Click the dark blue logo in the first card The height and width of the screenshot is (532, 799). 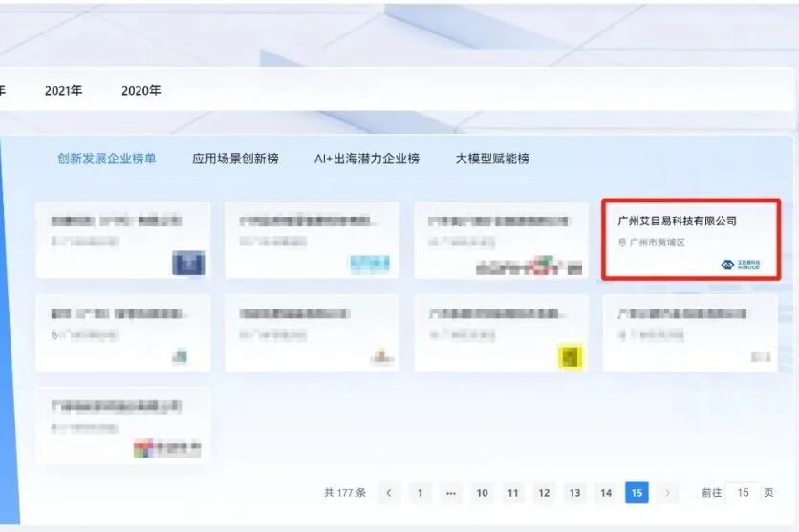tap(188, 263)
